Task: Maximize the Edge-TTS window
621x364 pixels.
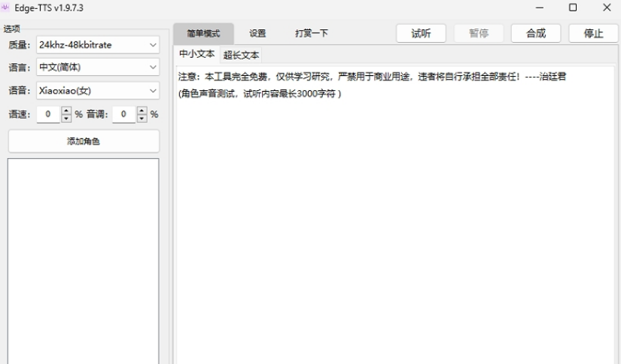Action: click(573, 8)
